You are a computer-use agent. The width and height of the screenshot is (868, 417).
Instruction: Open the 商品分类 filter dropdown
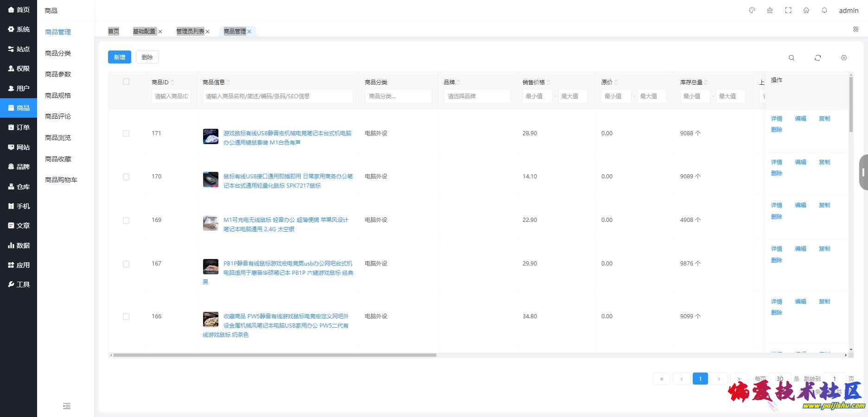pyautogui.click(x=398, y=96)
